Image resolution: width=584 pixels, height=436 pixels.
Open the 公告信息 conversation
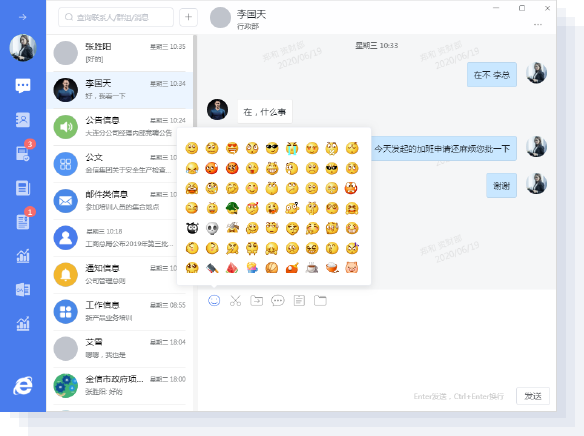pos(120,127)
